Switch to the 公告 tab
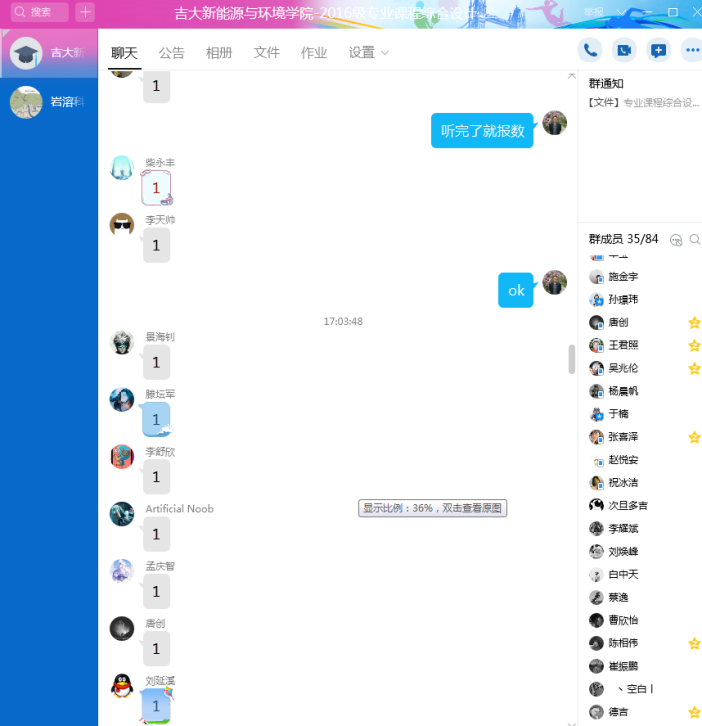Image resolution: width=702 pixels, height=726 pixels. coord(172,53)
